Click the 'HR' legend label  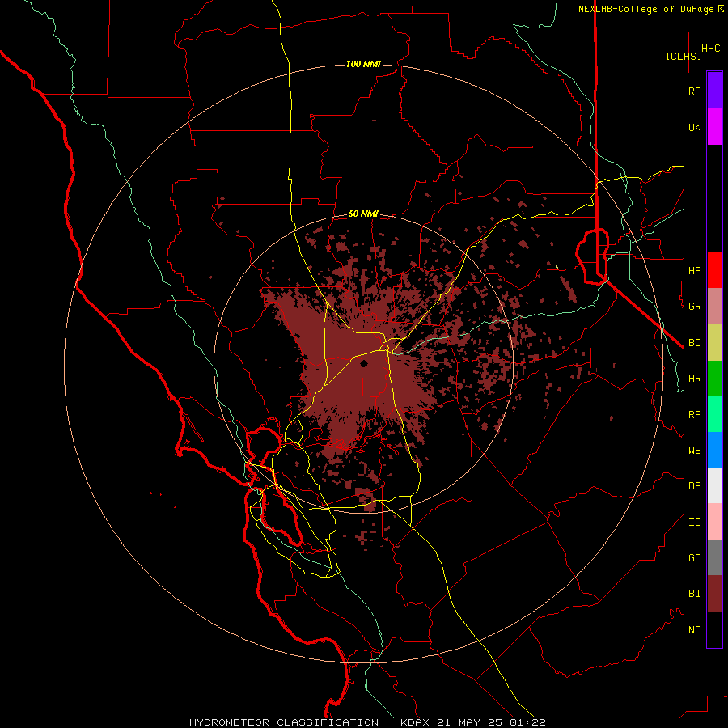click(x=694, y=379)
